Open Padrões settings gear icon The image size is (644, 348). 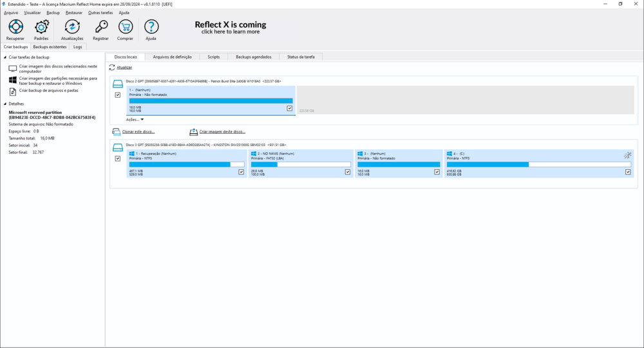(41, 27)
